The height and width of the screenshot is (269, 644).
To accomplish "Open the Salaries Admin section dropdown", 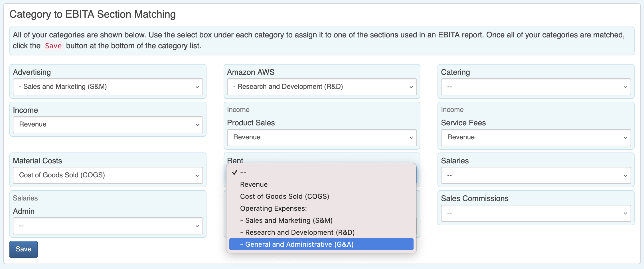I will (108, 226).
